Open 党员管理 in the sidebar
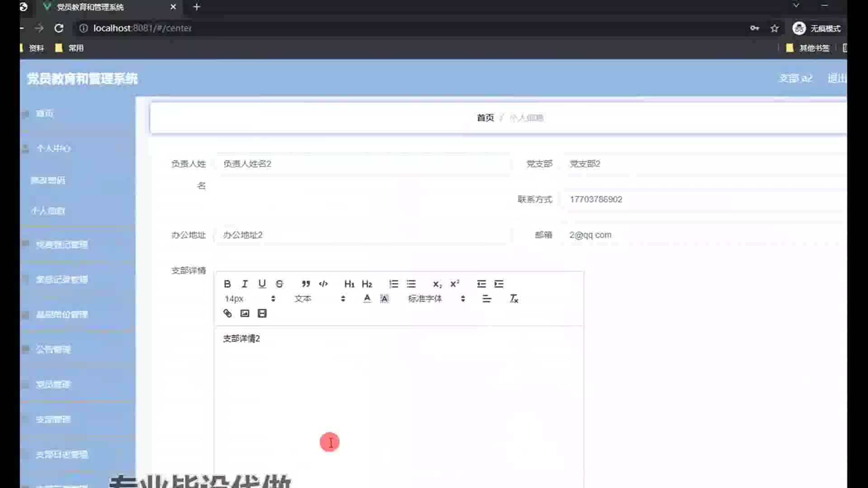This screenshot has height=488, width=868. 53,384
